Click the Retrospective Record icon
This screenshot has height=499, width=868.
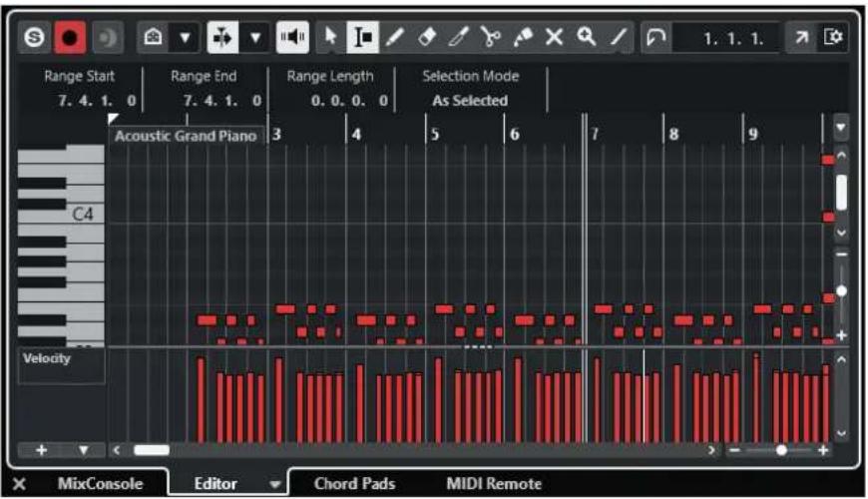tap(153, 38)
